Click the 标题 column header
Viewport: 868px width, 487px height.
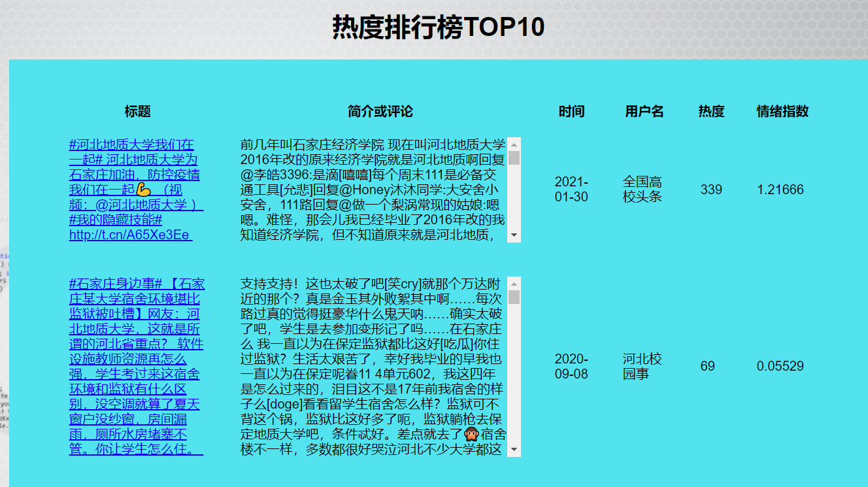point(138,111)
